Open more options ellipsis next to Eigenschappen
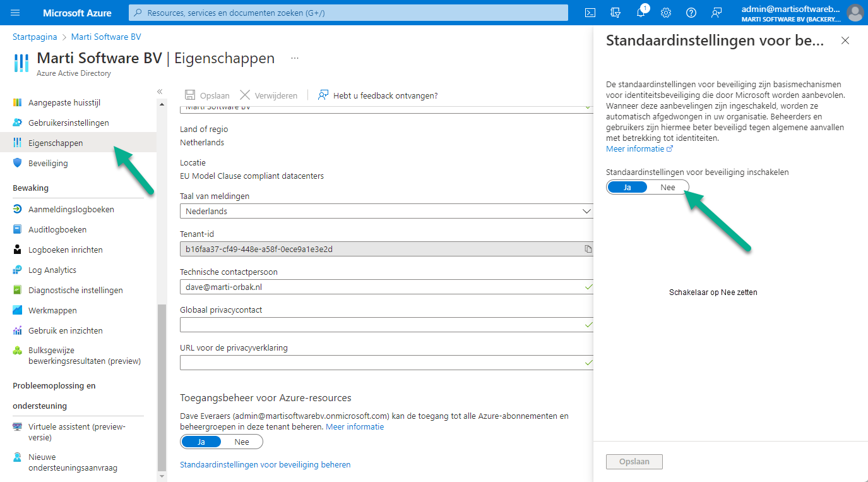 (x=294, y=58)
